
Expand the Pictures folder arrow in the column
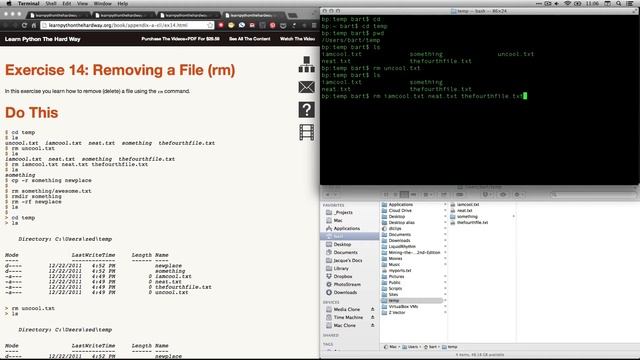(445, 276)
